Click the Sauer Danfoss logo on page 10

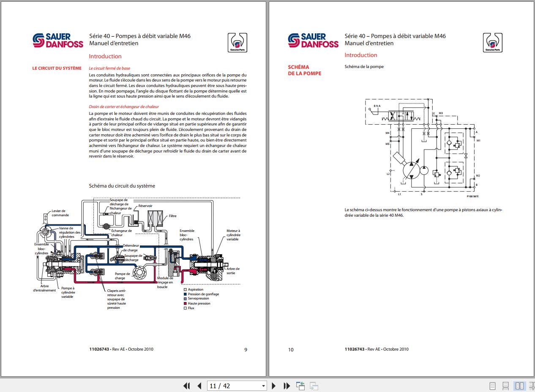click(313, 41)
